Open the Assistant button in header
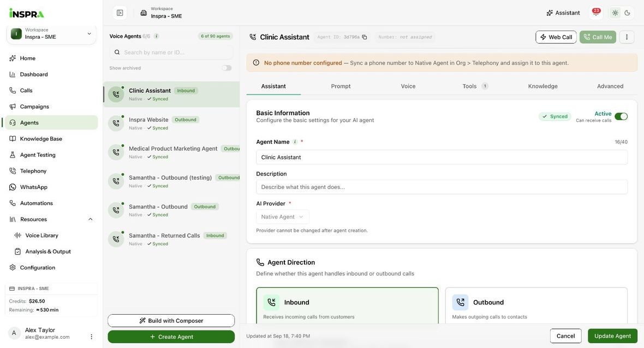644x348 pixels. tap(563, 13)
